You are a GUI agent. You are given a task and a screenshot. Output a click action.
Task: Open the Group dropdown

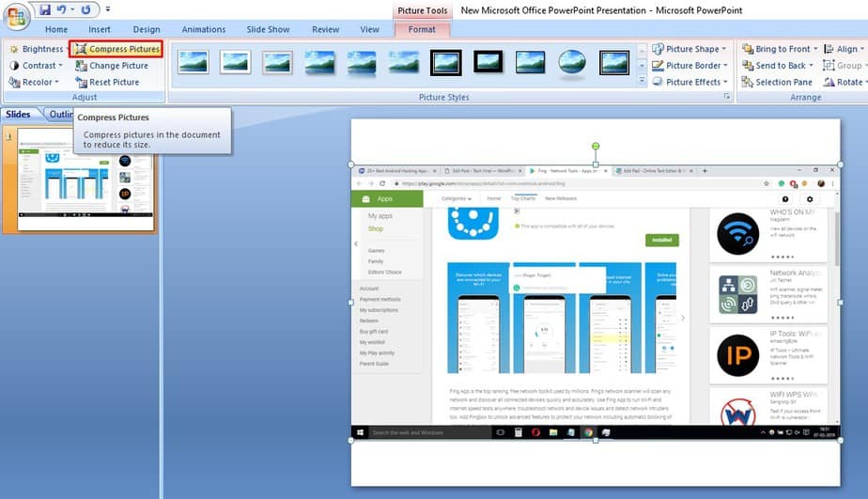(845, 66)
